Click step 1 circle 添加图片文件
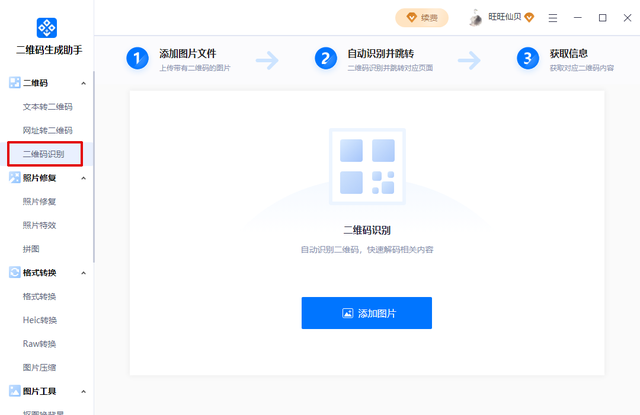 [137, 58]
